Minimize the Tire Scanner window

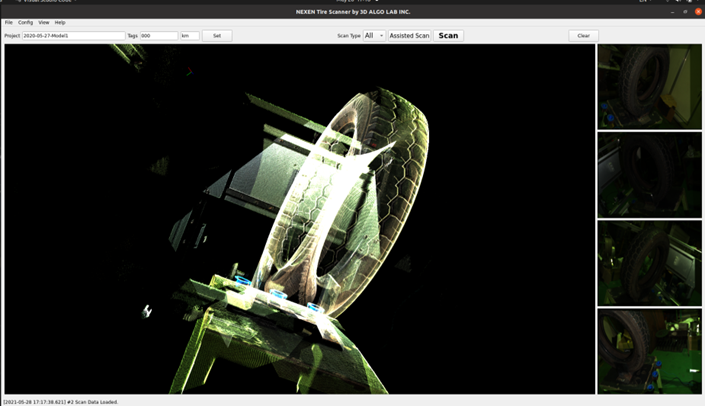673,12
